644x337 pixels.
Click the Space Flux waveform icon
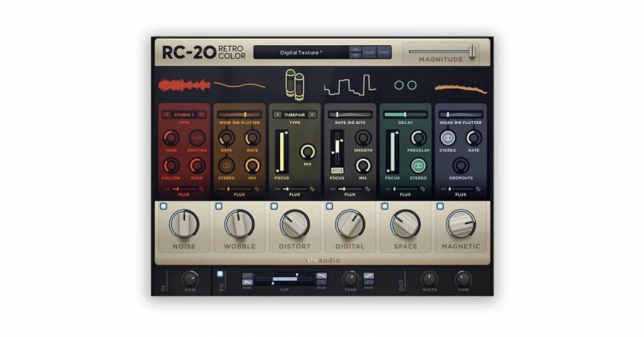coord(423,189)
